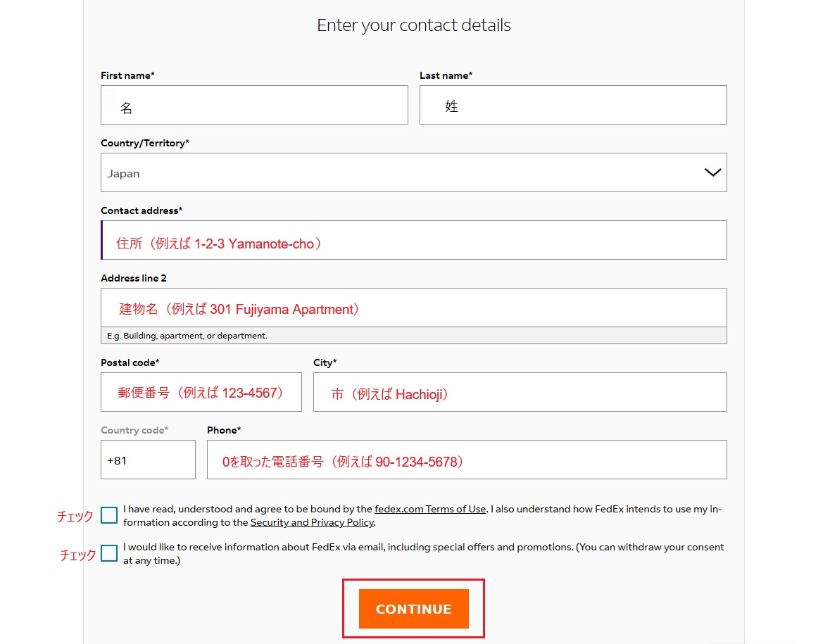Screen dimensions: 830x644
Task: Click into the Last name field
Action: pos(573,106)
